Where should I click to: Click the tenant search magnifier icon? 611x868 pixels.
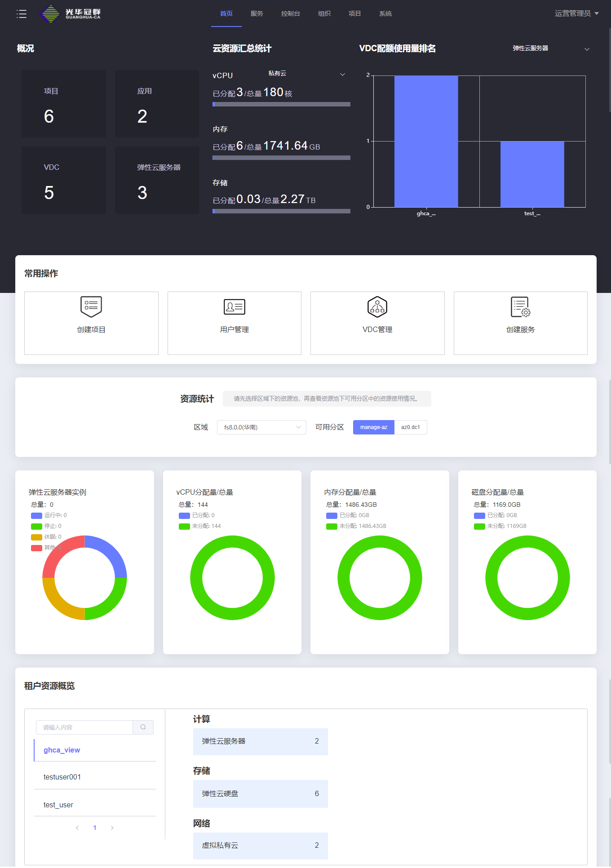pos(143,727)
